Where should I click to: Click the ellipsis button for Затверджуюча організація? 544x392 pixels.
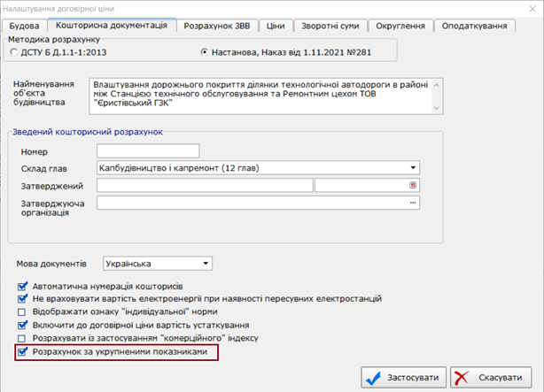(412, 203)
